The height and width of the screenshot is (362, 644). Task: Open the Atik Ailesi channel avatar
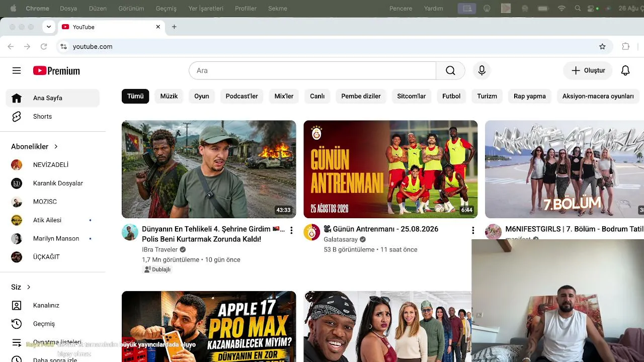(17, 220)
